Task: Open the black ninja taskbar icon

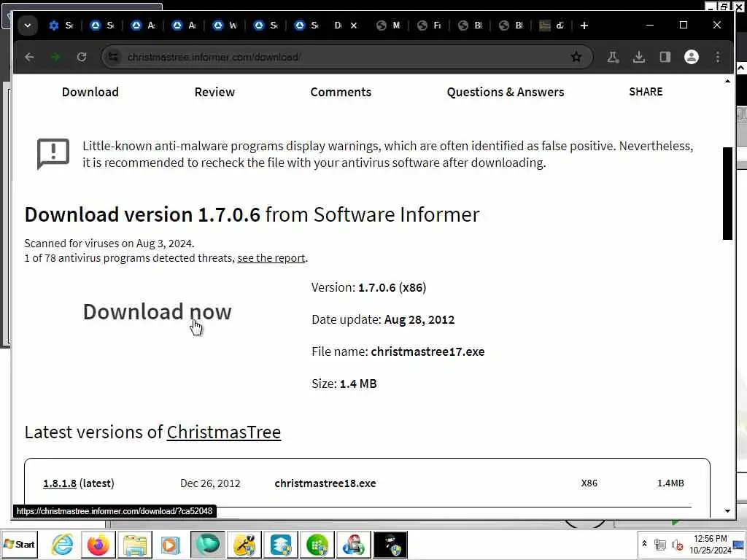Action: click(x=390, y=544)
